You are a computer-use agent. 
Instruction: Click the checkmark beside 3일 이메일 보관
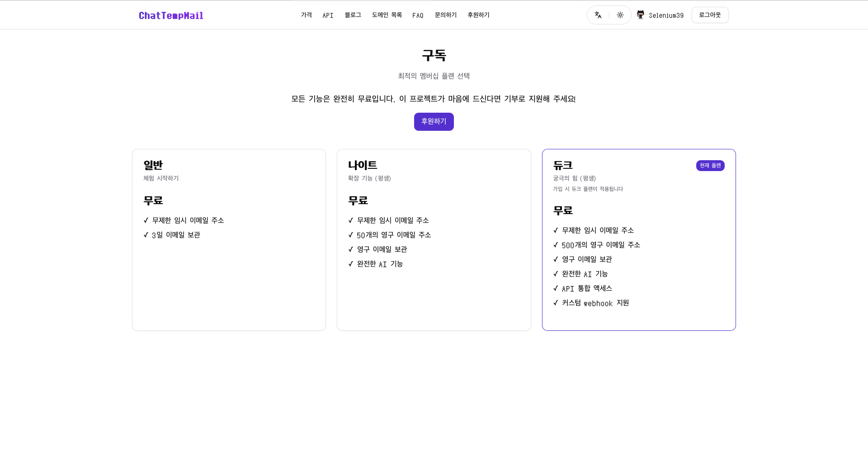click(146, 234)
